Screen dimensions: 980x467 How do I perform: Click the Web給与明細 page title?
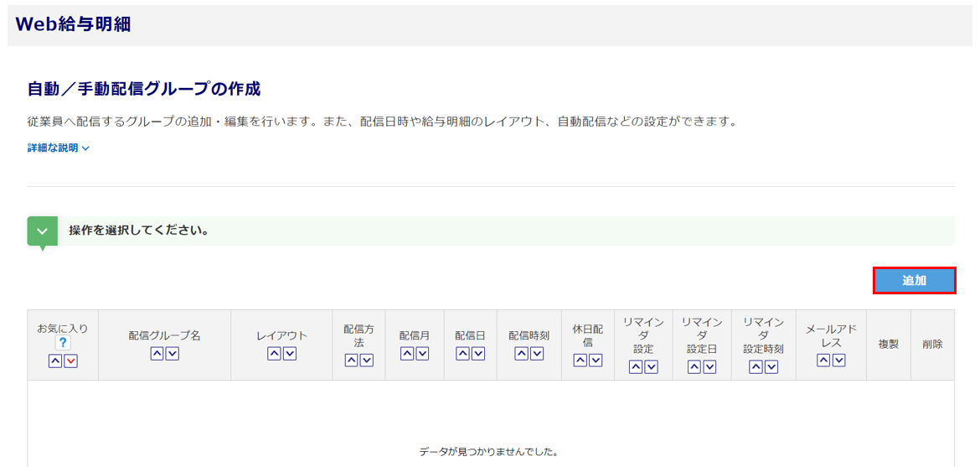(x=73, y=24)
